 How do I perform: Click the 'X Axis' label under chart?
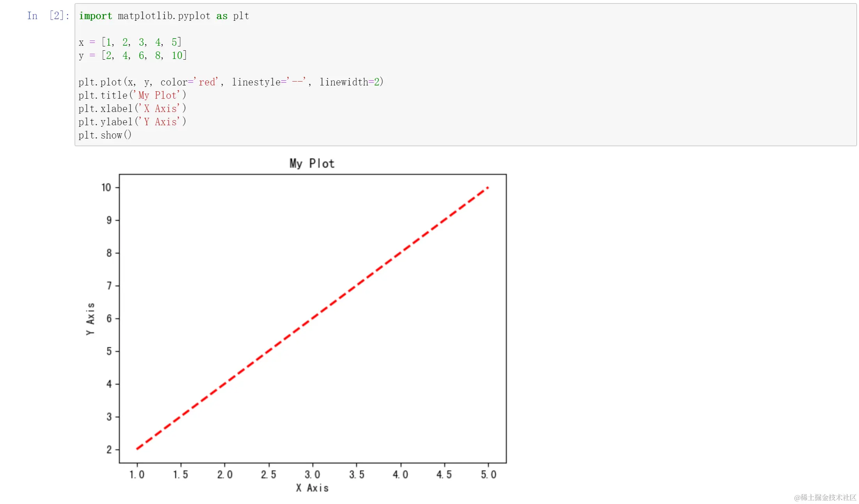coord(312,488)
